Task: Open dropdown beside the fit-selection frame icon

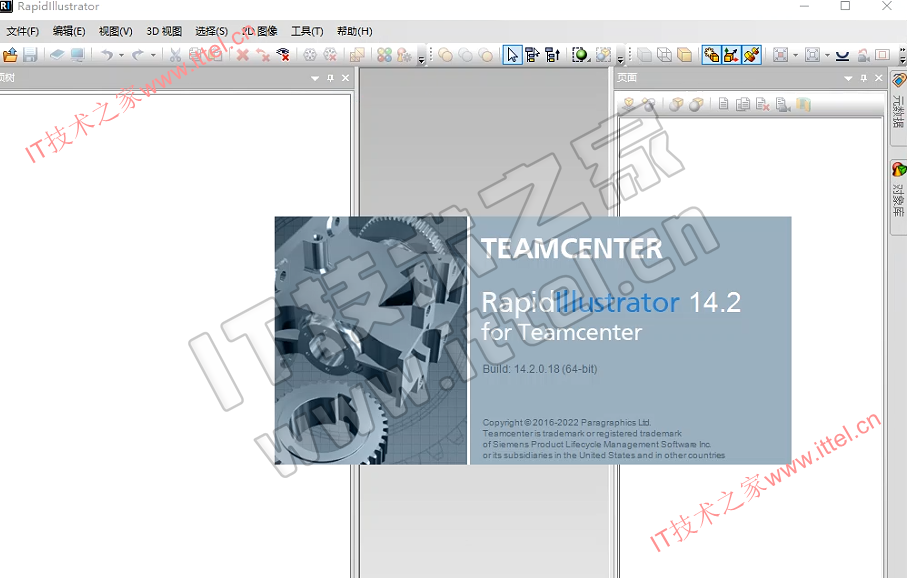Action: pos(795,56)
